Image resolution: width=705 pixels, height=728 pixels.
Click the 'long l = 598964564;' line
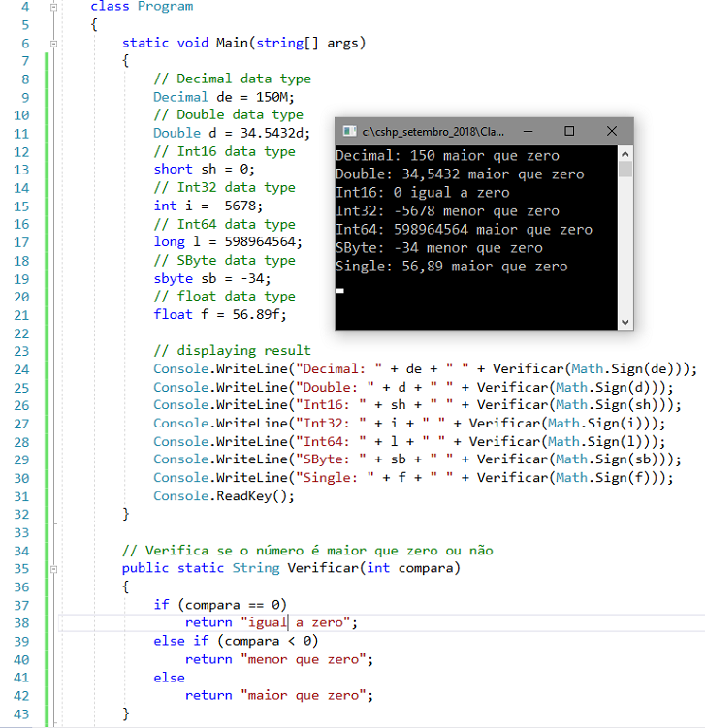tap(228, 242)
